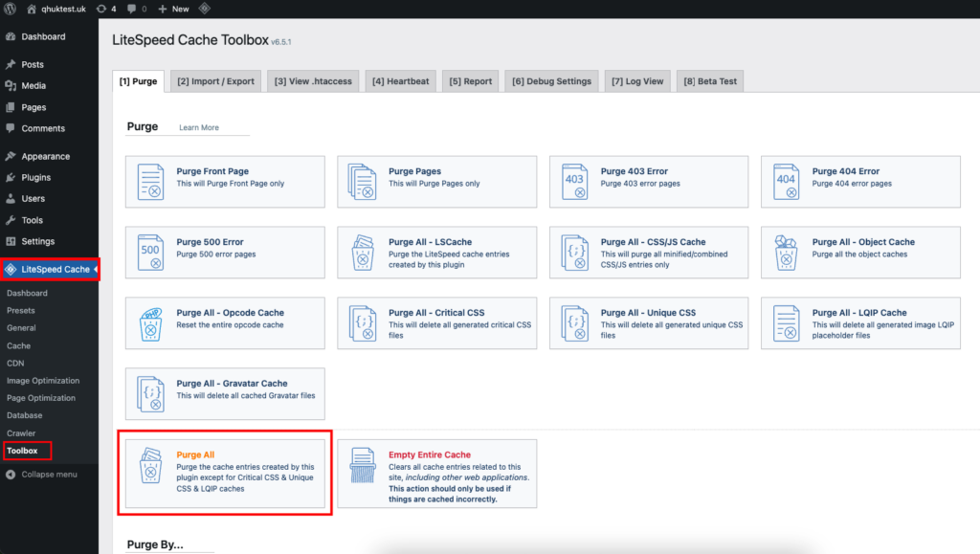The height and width of the screenshot is (554, 980).
Task: Click the WordPress logo in admin bar
Action: pos(10,9)
